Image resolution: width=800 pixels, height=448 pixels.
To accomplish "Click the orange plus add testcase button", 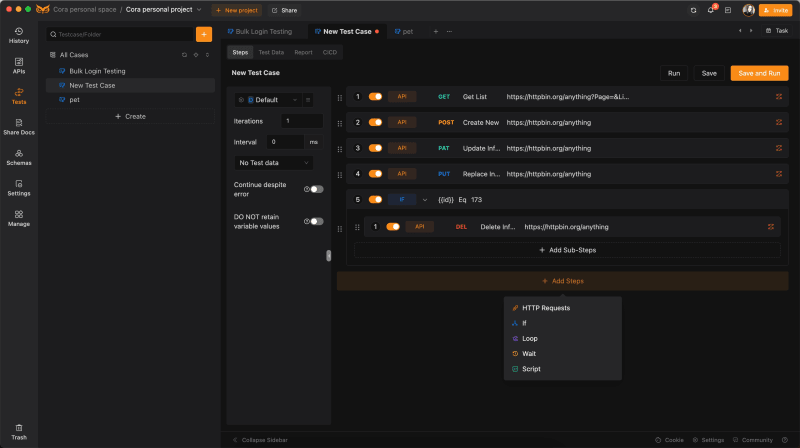I will pyautogui.click(x=204, y=34).
